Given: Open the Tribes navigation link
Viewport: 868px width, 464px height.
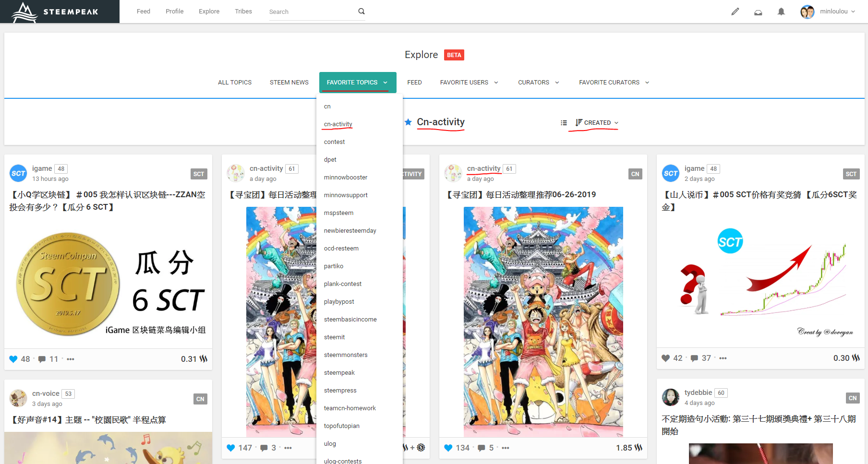Looking at the screenshot, I should 243,12.
